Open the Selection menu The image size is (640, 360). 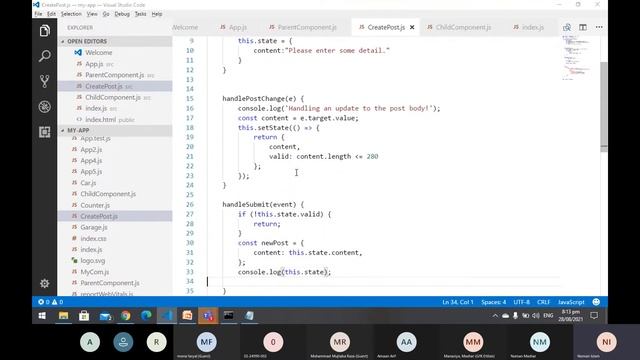71,14
